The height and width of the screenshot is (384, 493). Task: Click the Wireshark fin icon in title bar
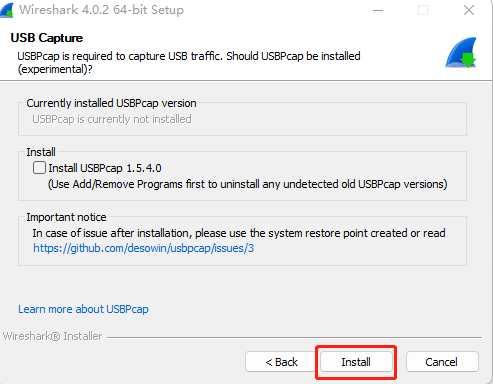7,10
